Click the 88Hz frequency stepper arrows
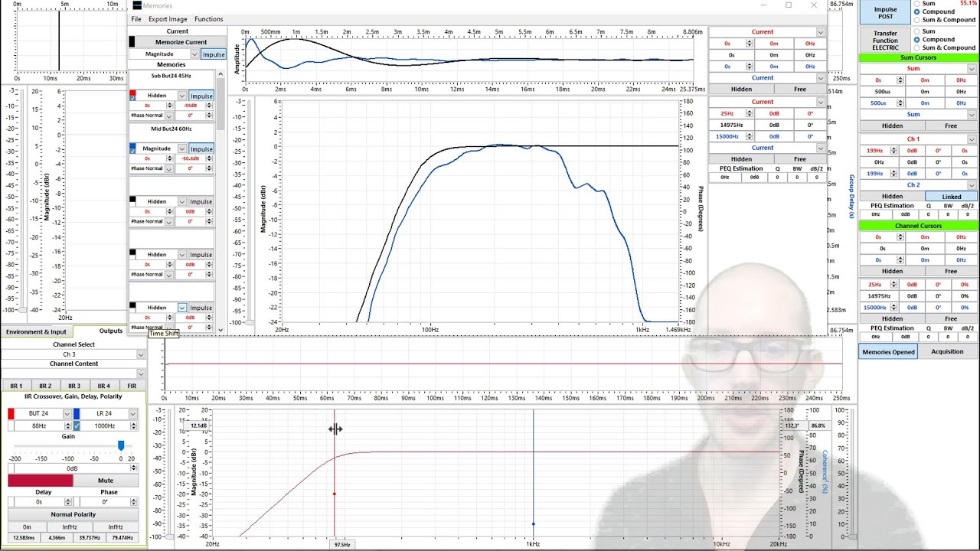The height and width of the screenshot is (551, 980). point(67,425)
